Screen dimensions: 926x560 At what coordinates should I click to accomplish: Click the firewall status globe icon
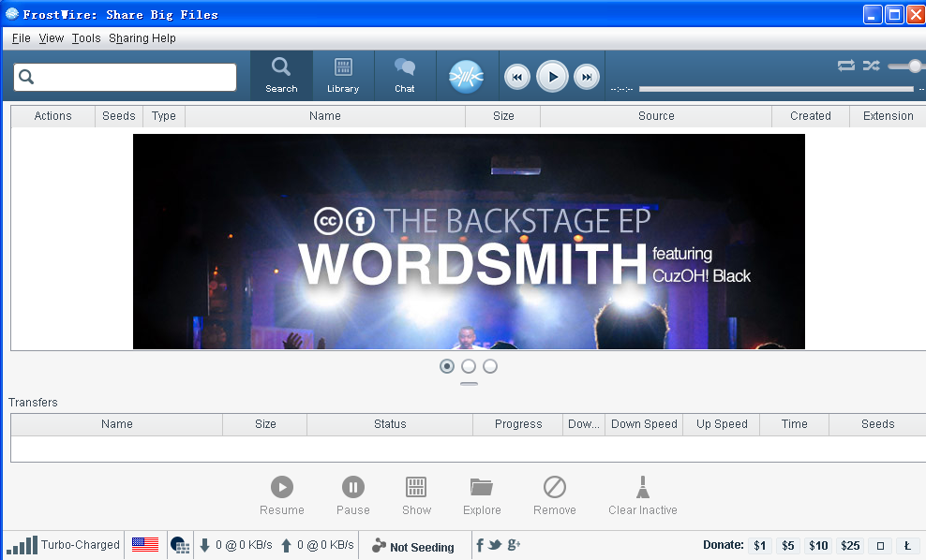pyautogui.click(x=180, y=545)
